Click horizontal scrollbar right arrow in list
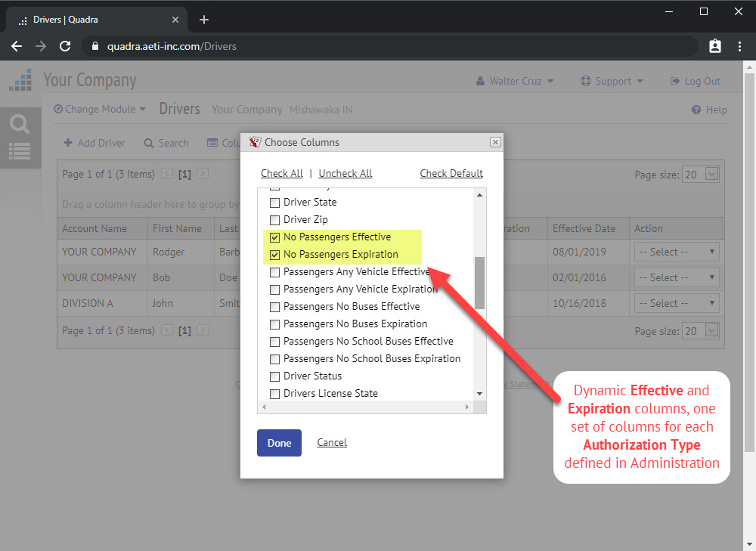The height and width of the screenshot is (551, 756). (x=466, y=407)
